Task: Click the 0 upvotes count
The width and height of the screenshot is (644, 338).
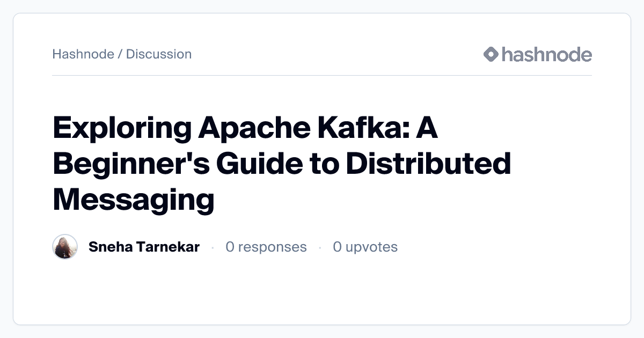Action: 365,247
